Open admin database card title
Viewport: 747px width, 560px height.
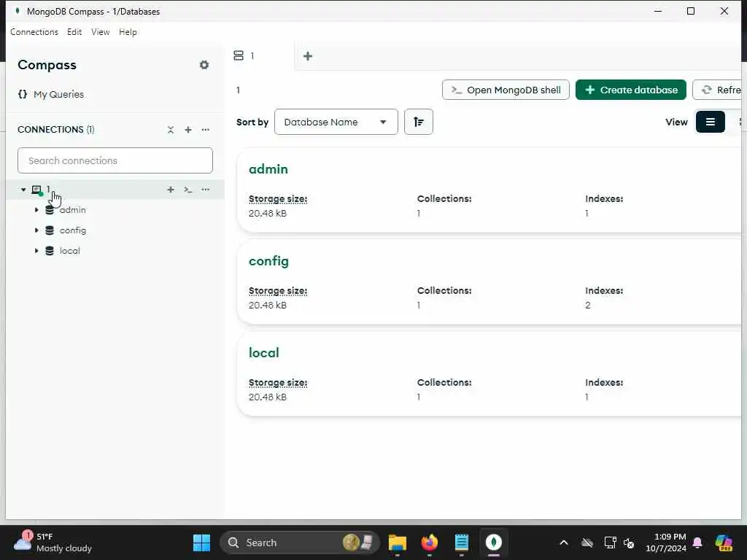(268, 169)
